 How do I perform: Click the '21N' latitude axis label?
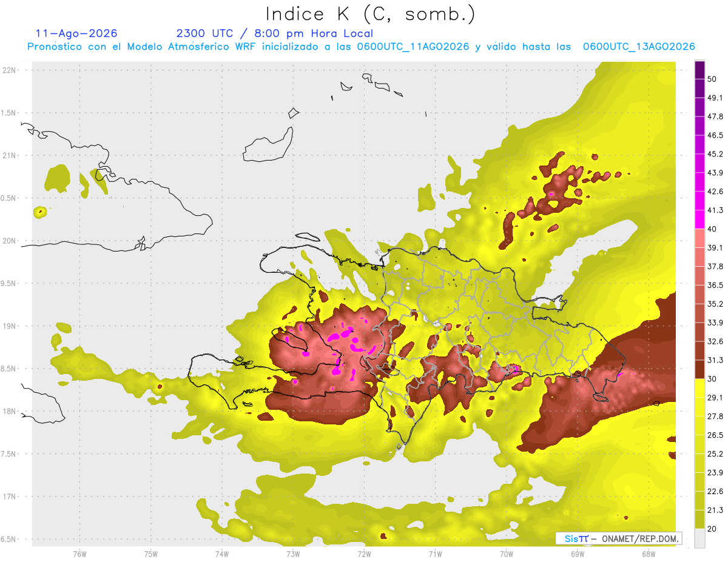(x=10, y=156)
